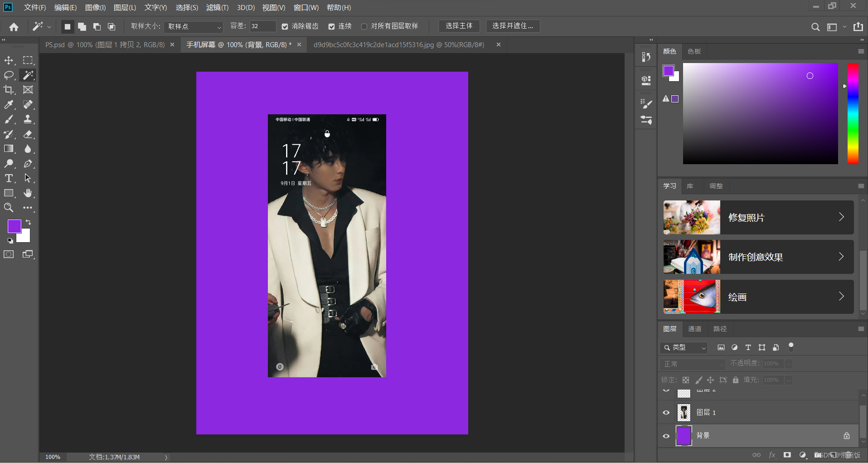Screen dimensions: 868x463
Task: Toggle the 连续 contiguous checkbox
Action: click(x=331, y=27)
